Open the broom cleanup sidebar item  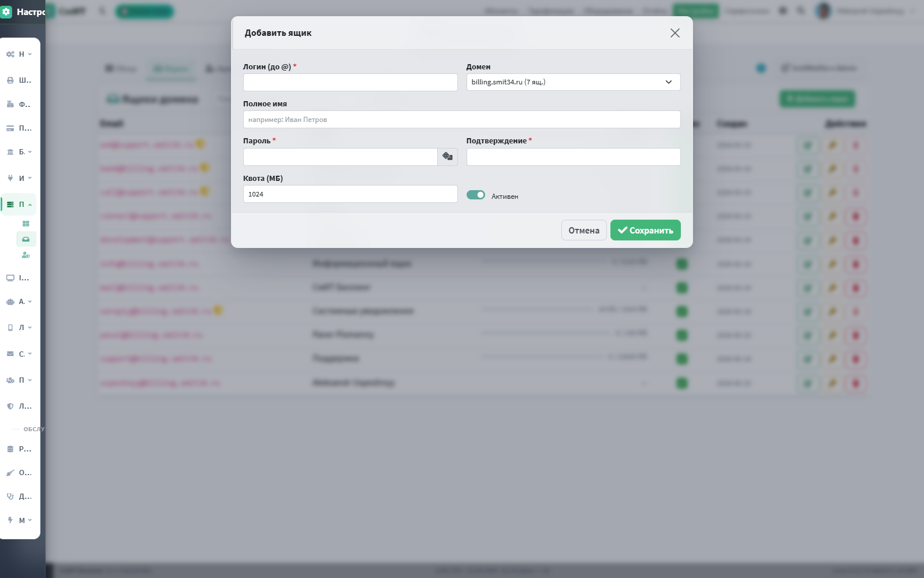10,473
